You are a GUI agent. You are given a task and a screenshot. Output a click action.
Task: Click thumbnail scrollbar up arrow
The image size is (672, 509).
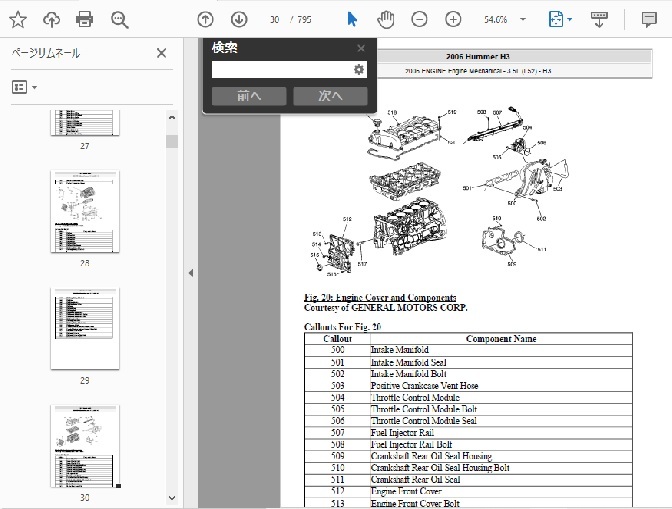pos(172,117)
